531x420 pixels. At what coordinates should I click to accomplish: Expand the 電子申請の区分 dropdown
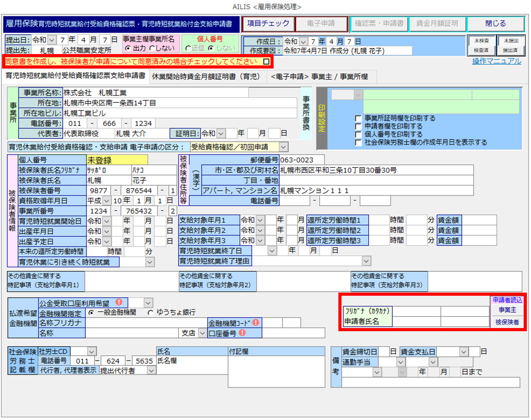click(x=283, y=147)
